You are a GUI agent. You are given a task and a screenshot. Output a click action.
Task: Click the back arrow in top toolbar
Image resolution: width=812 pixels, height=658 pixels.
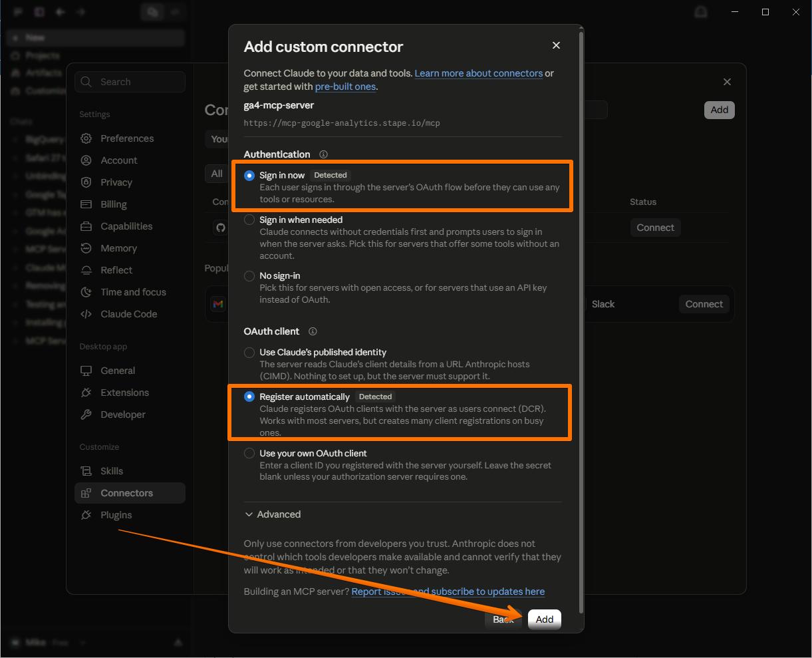60,12
